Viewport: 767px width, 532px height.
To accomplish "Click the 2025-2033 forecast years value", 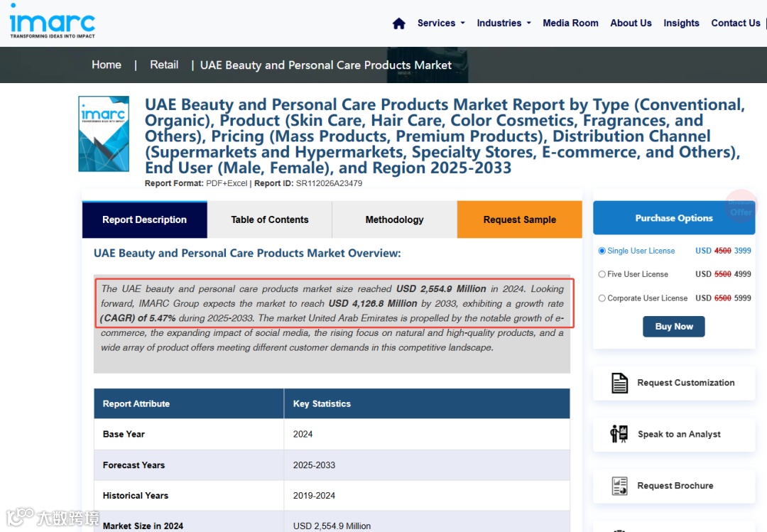I will coord(314,465).
